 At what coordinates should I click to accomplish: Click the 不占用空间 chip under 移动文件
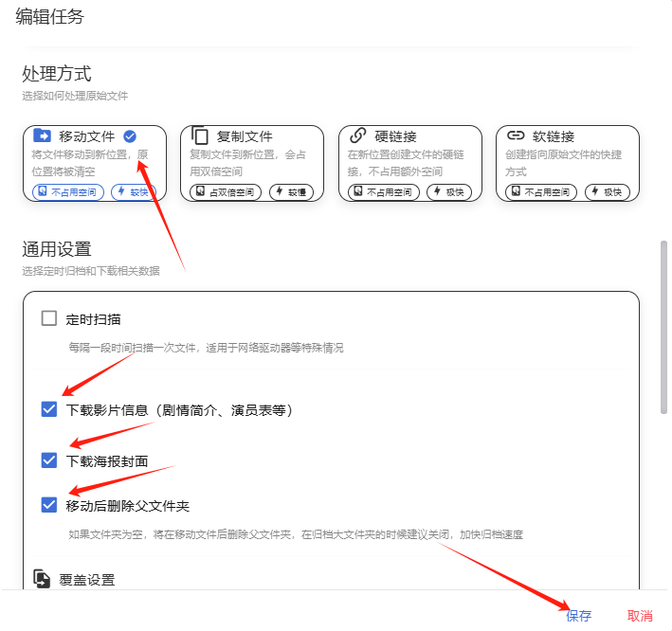[68, 192]
